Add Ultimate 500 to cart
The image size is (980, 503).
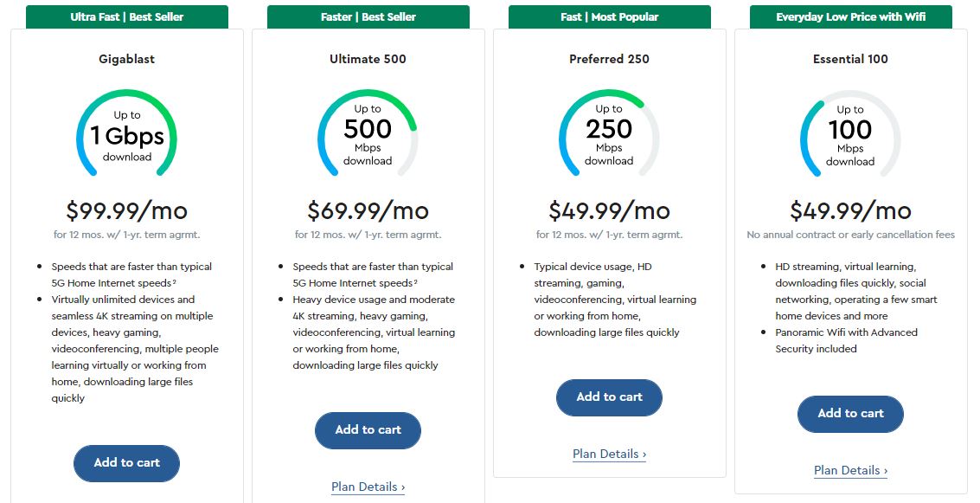[x=368, y=430]
